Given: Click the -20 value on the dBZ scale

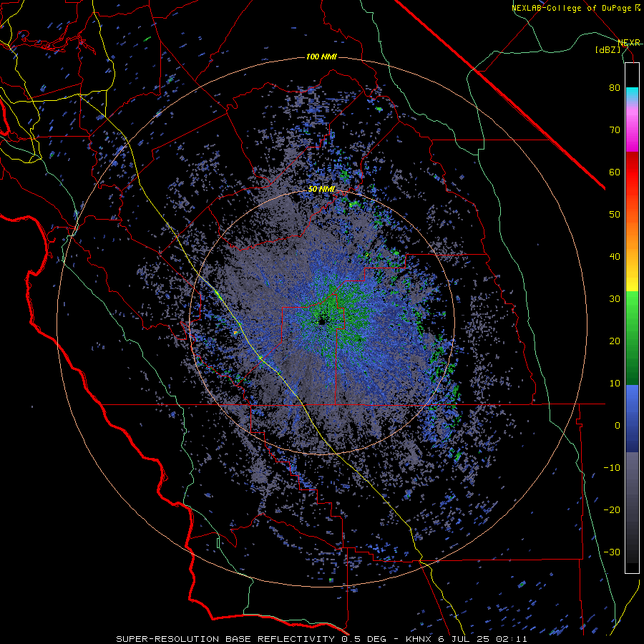Looking at the screenshot, I should coord(612,509).
